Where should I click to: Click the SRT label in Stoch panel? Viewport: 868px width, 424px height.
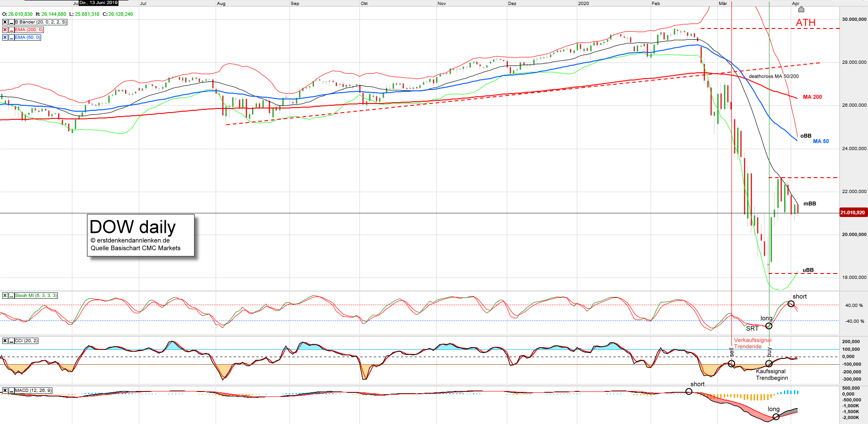(752, 329)
